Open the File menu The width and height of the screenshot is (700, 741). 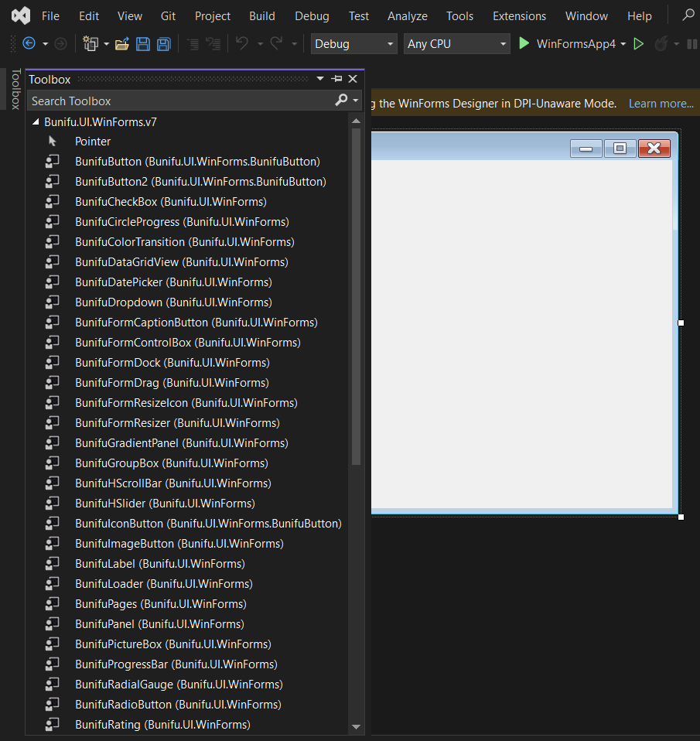pos(50,16)
